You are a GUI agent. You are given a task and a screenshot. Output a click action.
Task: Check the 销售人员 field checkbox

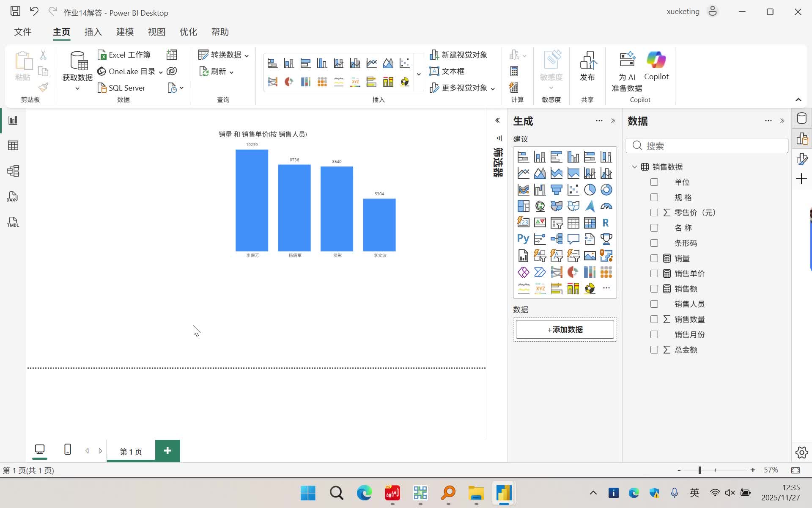click(x=654, y=304)
